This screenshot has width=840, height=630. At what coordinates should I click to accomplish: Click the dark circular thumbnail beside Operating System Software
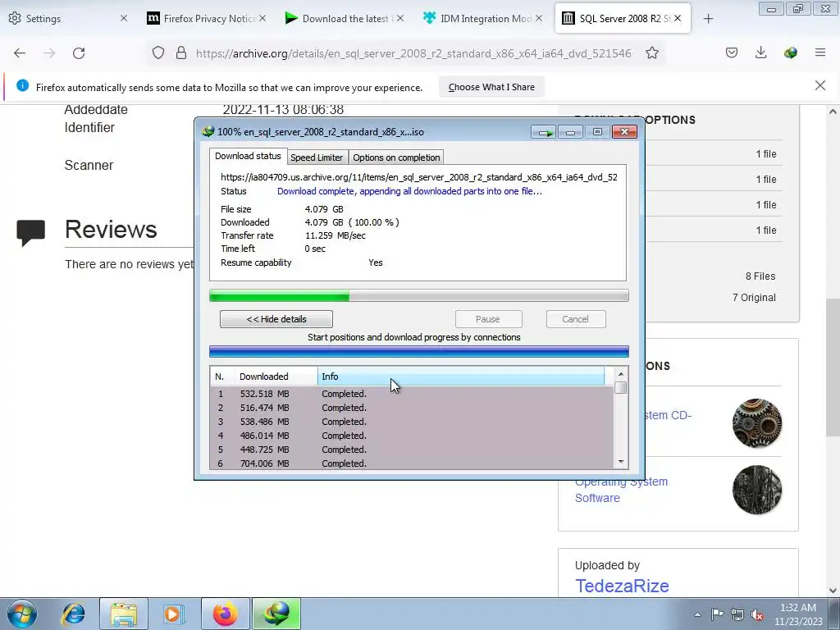(x=757, y=491)
